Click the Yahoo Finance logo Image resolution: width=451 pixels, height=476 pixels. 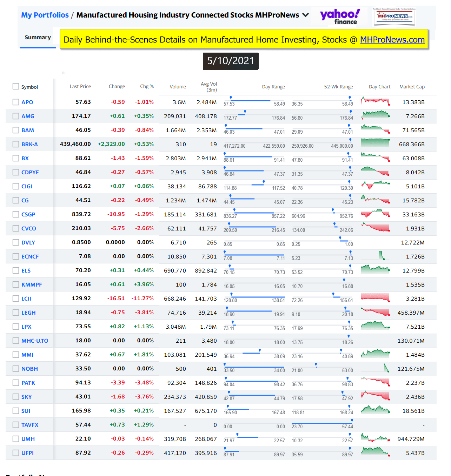tap(340, 16)
